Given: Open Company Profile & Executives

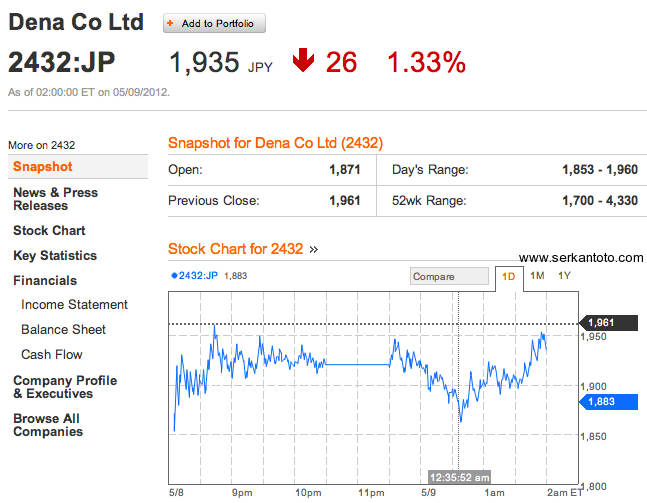Looking at the screenshot, I should pos(65,387).
